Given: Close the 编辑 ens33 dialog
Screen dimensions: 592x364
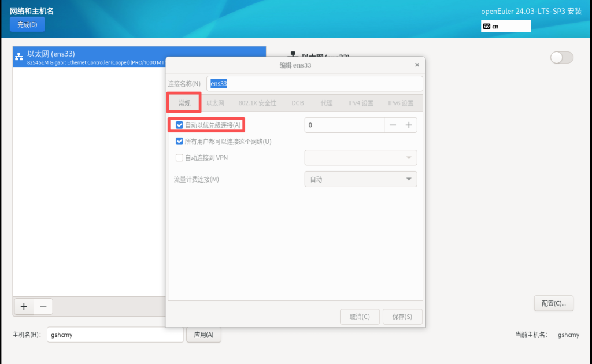Looking at the screenshot, I should (417, 65).
